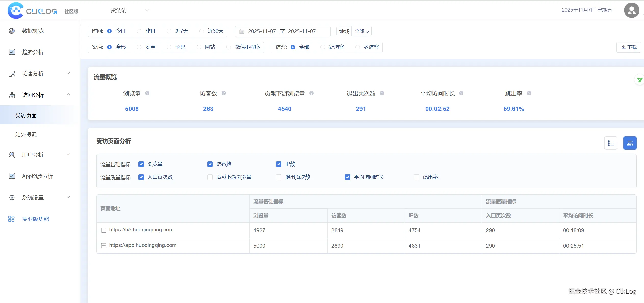Viewport: 644px width, 303px height.
Task: Open the 地域 全部 dropdown
Action: [362, 31]
